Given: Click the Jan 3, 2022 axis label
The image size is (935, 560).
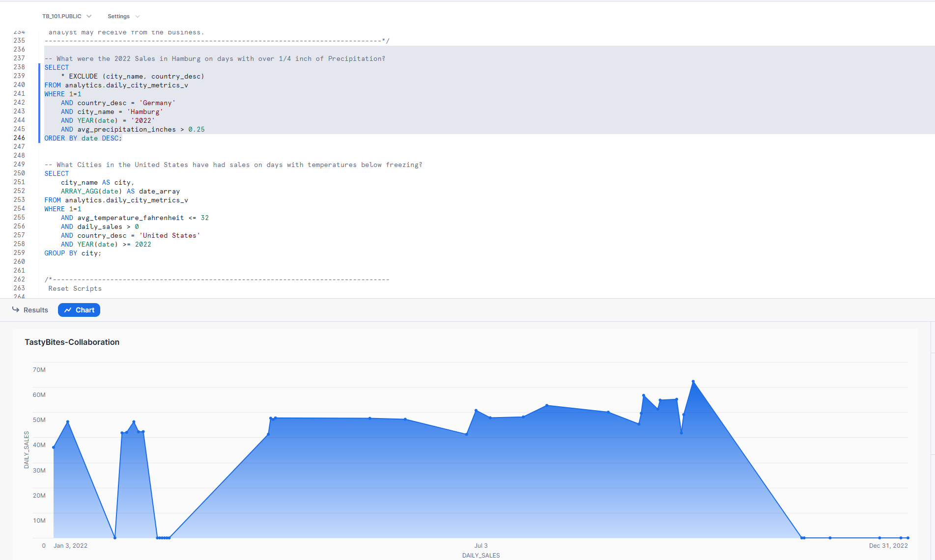Looking at the screenshot, I should 71,545.
